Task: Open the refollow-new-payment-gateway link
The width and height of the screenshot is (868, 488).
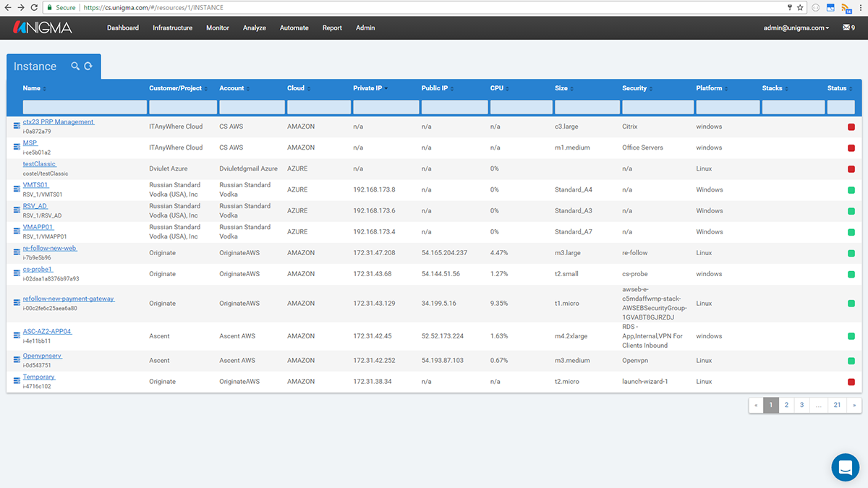Action: [69, 299]
